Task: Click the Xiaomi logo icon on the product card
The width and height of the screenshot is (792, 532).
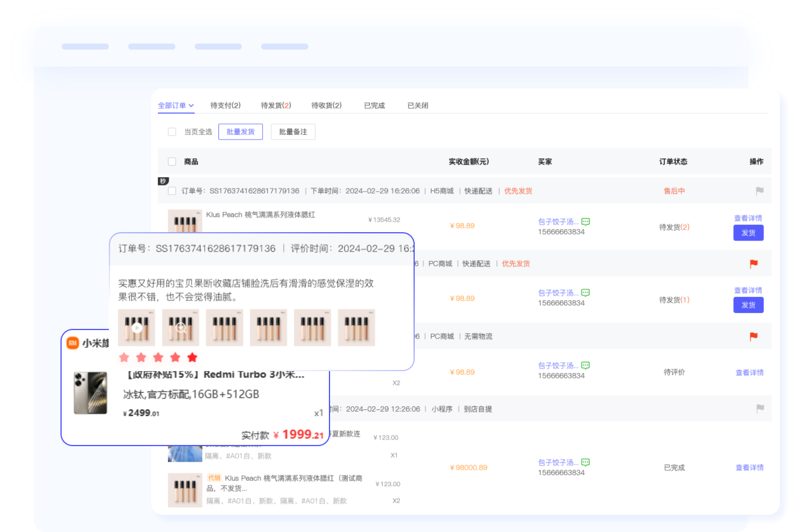Action: (x=73, y=343)
